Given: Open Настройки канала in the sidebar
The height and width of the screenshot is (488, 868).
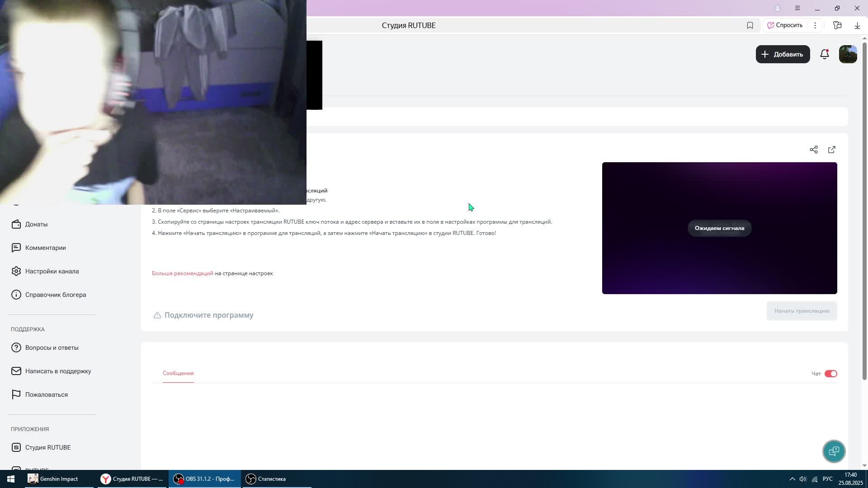Looking at the screenshot, I should click(x=52, y=271).
